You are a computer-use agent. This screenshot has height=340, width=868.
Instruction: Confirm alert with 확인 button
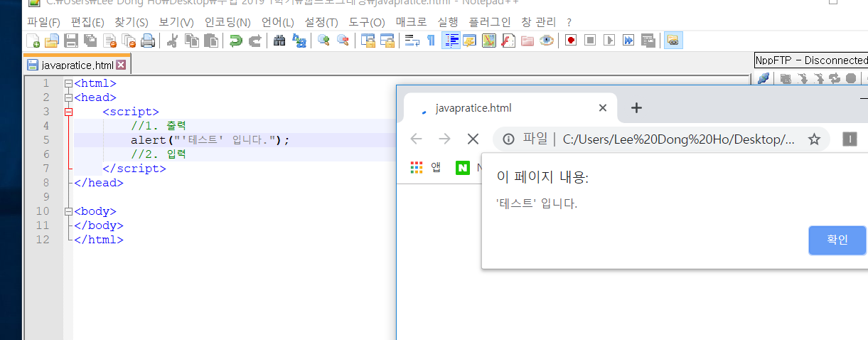(837, 240)
